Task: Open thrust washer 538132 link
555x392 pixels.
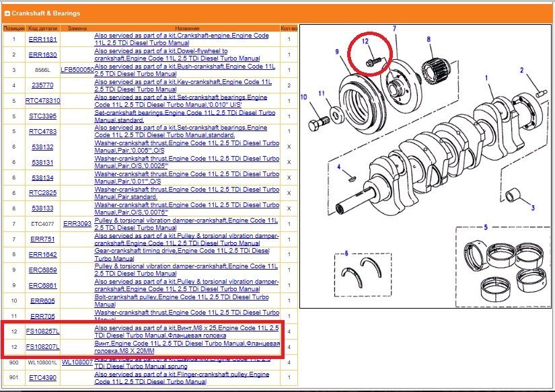Action: pyautogui.click(x=42, y=147)
